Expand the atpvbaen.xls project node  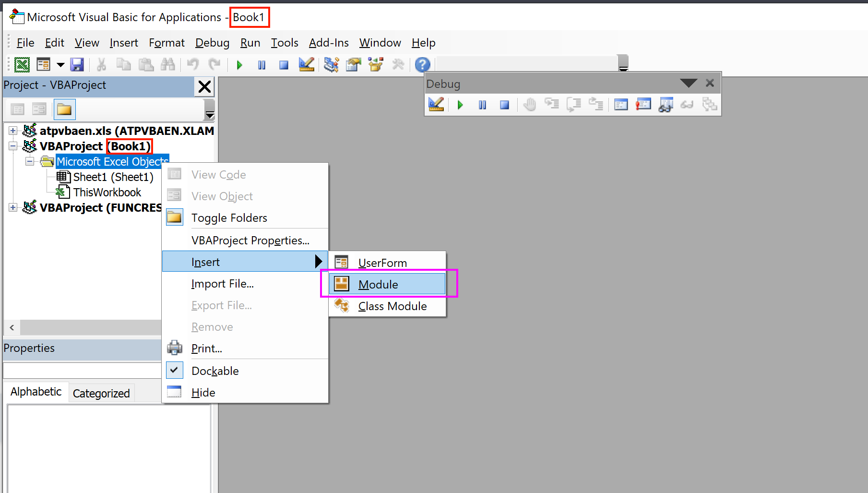tap(13, 131)
